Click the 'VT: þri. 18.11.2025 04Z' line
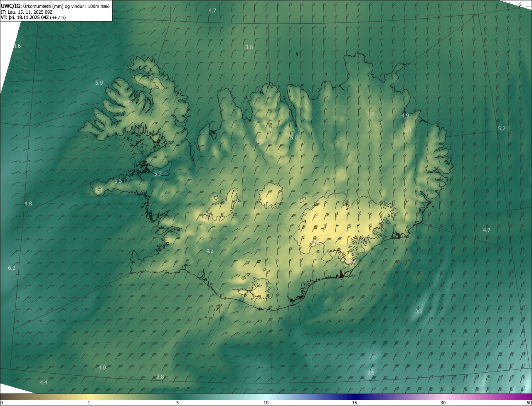 click(25, 17)
